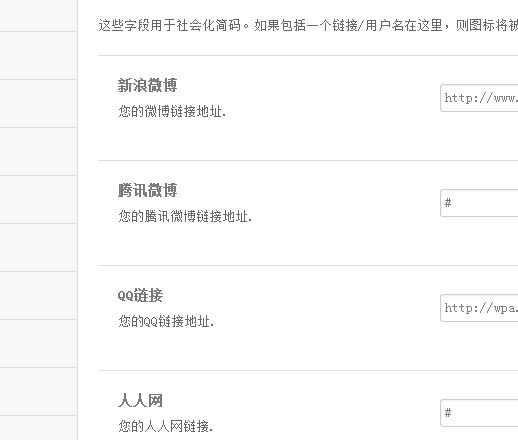Open sidebar row level with intro paragraph

pyautogui.click(x=38, y=16)
